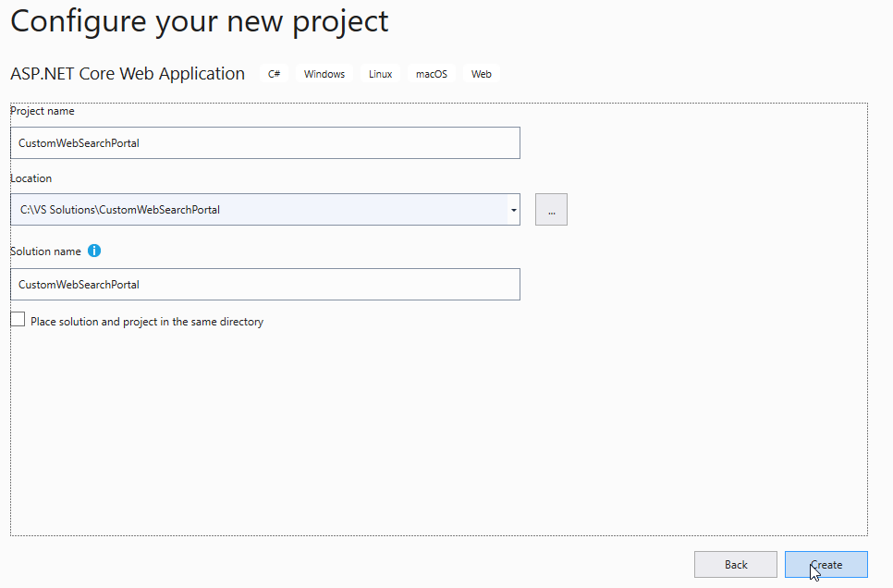Select the Windows platform tag
This screenshot has width=893, height=588.
324,74
